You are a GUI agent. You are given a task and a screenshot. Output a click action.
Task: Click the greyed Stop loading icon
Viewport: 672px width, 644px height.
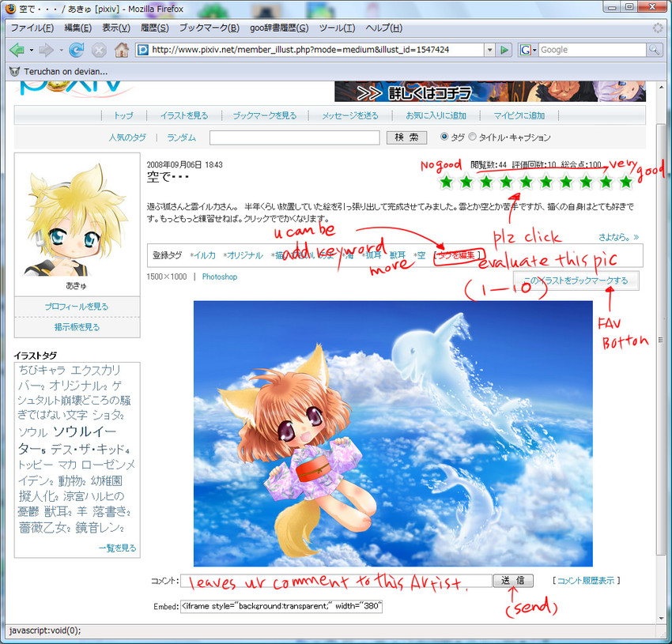pyautogui.click(x=99, y=50)
